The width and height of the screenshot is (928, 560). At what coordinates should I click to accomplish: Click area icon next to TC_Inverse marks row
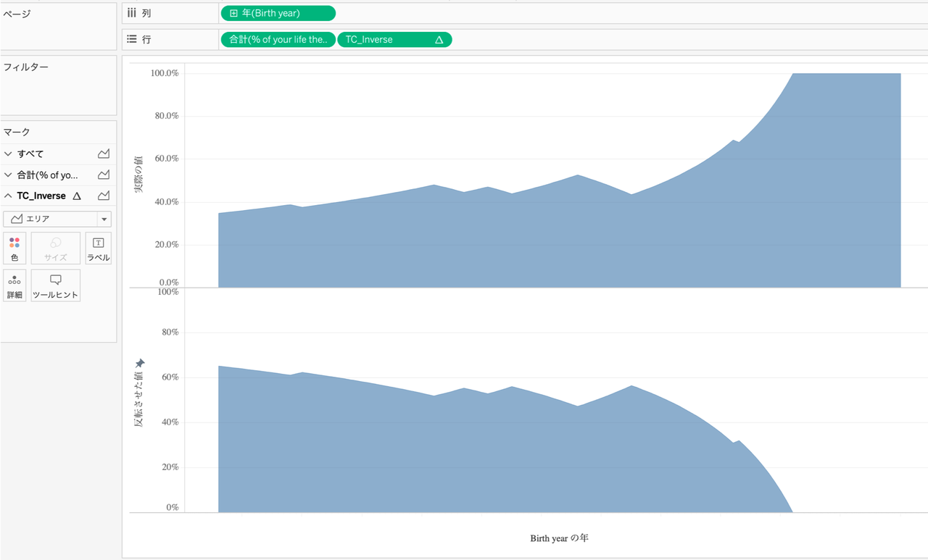click(x=104, y=196)
